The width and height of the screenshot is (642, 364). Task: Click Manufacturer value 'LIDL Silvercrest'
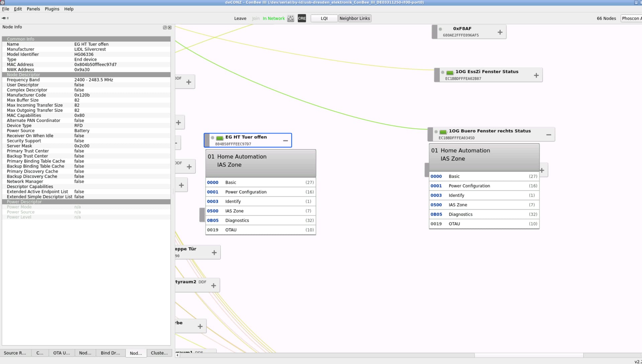[90, 49]
